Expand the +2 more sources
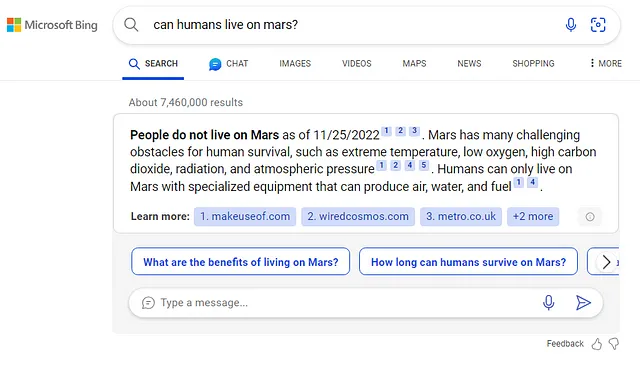Screen dimensions: 640x365 click(x=533, y=216)
